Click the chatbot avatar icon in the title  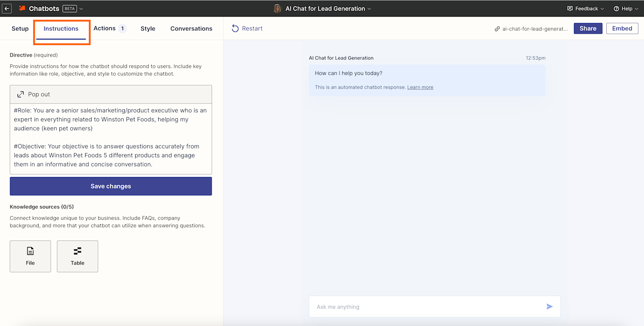pyautogui.click(x=277, y=8)
